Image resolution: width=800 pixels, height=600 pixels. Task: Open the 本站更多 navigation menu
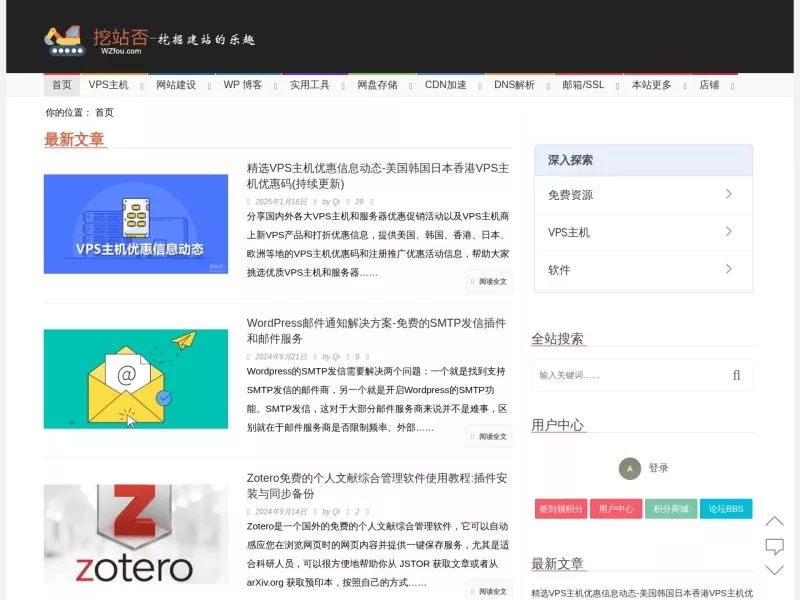tap(652, 85)
